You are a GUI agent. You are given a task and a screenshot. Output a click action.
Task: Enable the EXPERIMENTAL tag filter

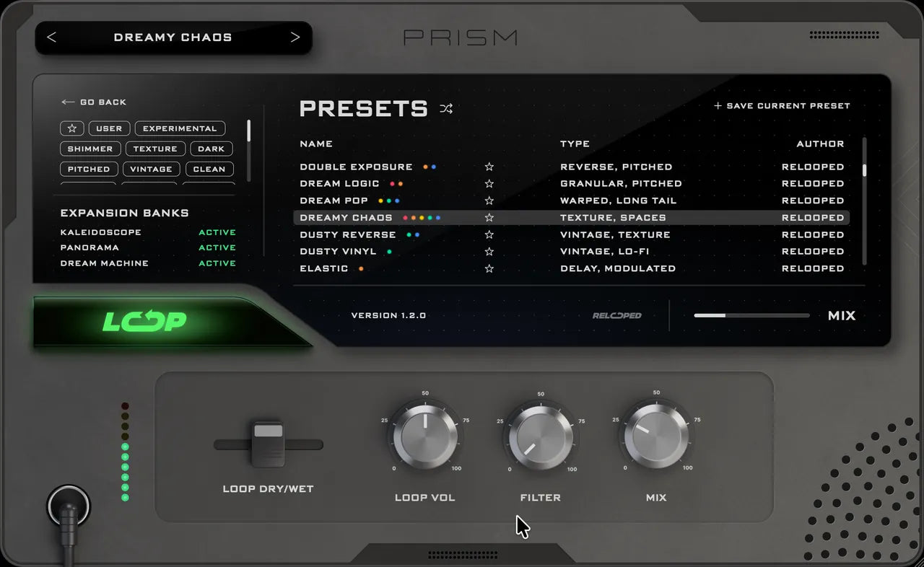pos(180,128)
